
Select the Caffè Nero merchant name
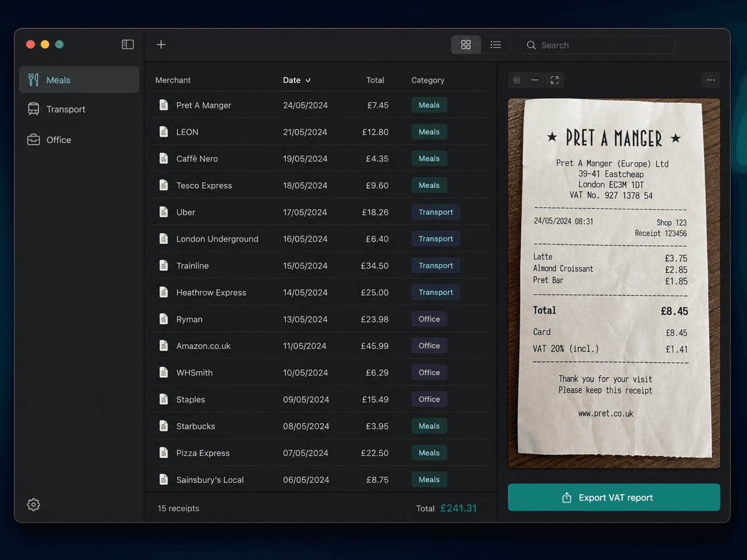tap(197, 159)
